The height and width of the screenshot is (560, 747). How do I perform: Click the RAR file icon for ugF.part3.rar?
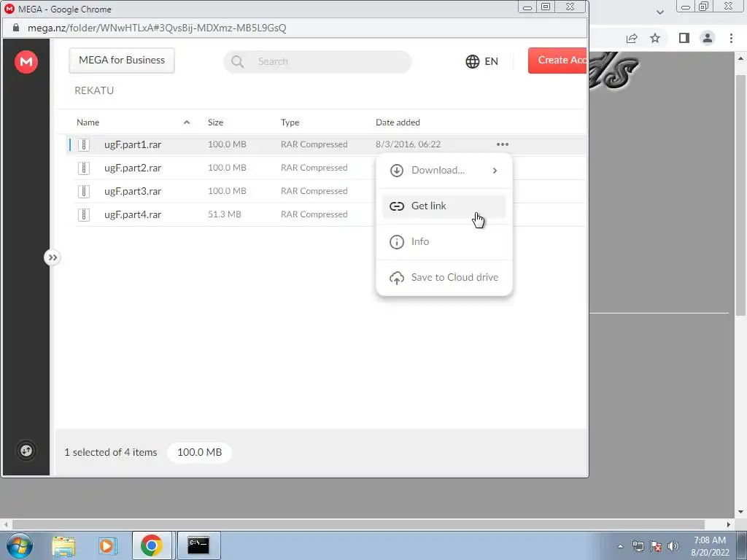(x=84, y=191)
